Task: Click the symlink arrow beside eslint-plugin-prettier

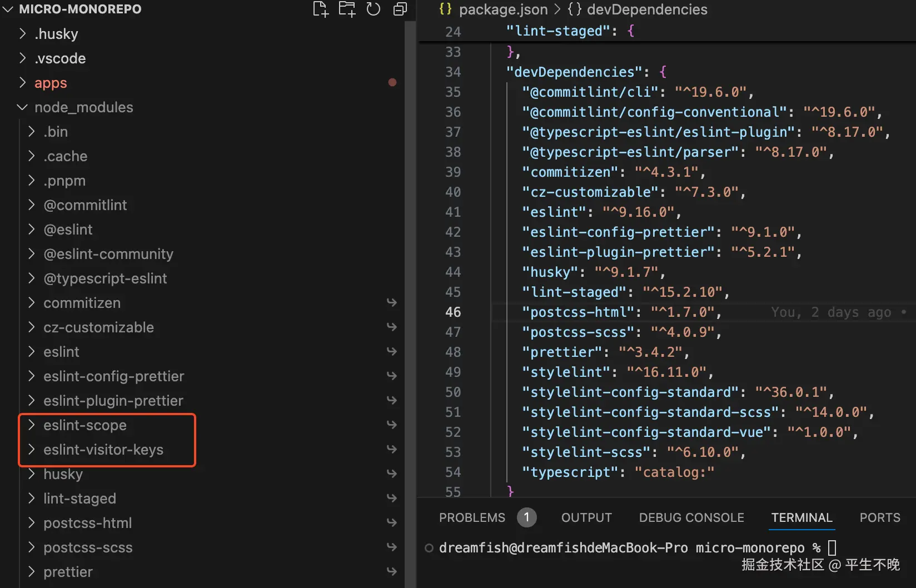Action: [x=392, y=400]
